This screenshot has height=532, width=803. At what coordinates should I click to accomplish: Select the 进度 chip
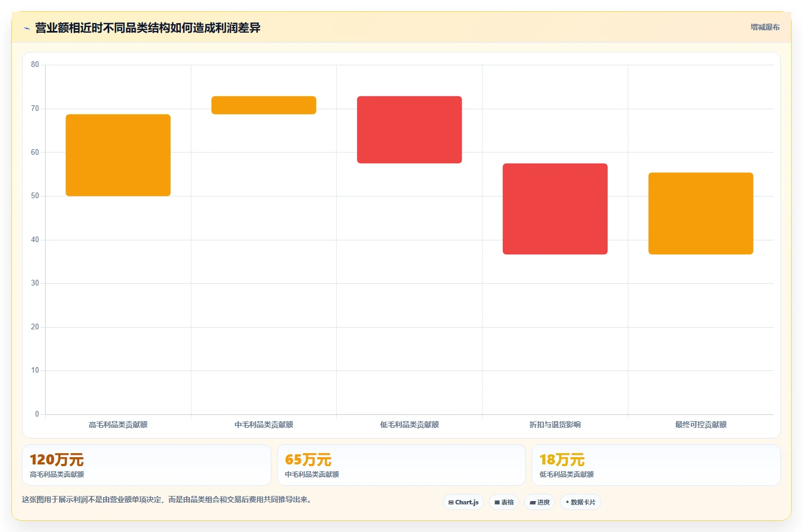539,502
